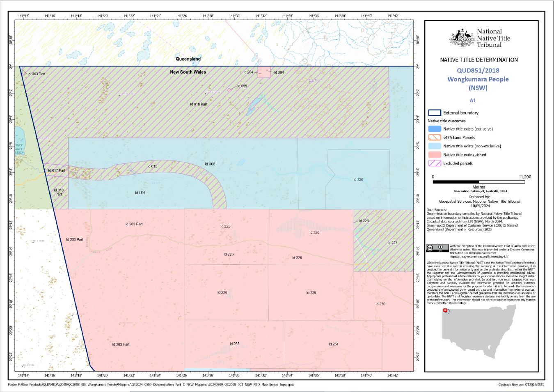554x392 pixels.
Task: Click the Id 018 Part parcel label
Action: coord(199,104)
